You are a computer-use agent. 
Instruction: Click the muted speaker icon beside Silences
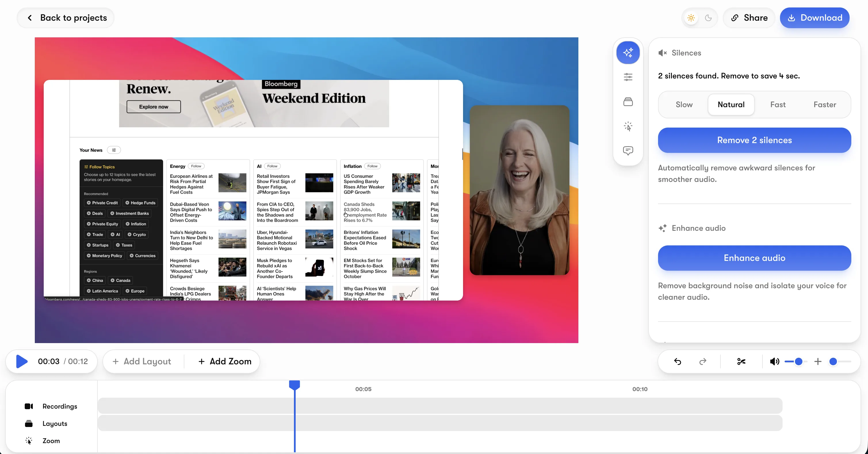coord(662,53)
